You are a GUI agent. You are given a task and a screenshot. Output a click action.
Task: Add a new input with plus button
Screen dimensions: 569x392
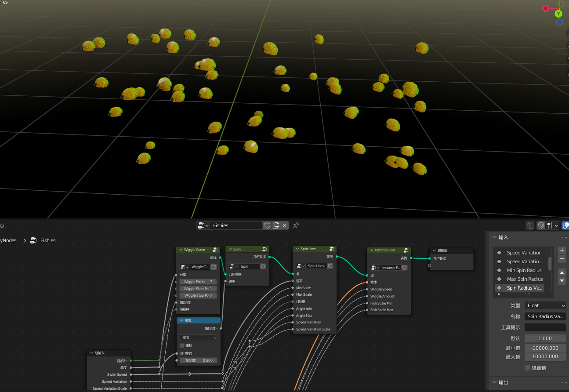[562, 250]
